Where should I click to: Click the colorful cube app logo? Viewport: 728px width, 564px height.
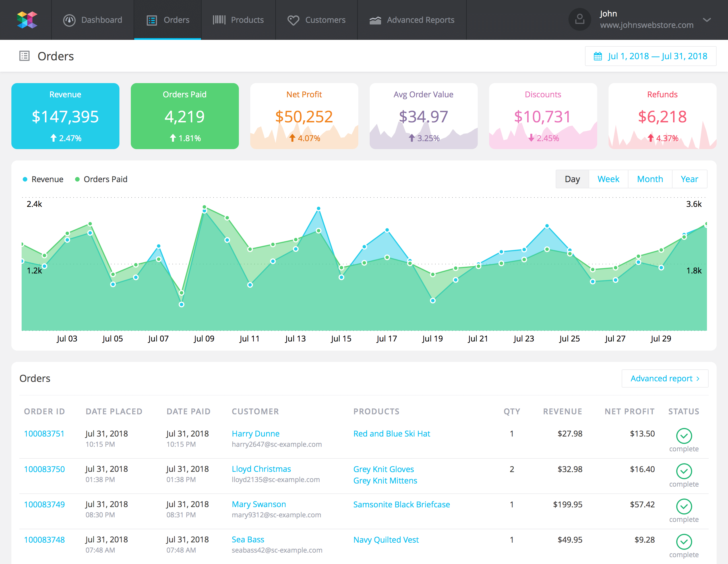(27, 20)
